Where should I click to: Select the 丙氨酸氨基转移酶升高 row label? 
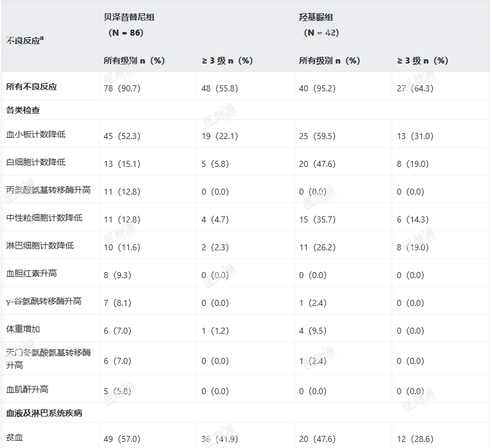click(48, 190)
